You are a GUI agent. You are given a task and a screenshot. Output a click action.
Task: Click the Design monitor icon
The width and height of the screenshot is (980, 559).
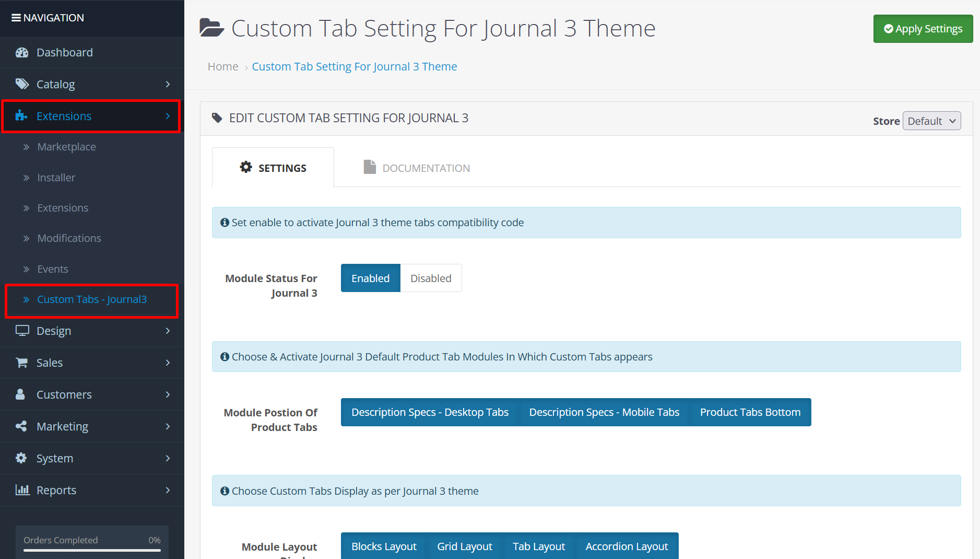22,331
